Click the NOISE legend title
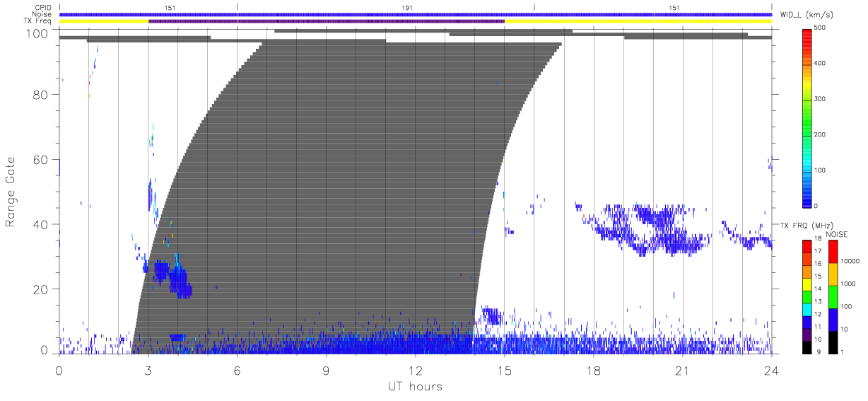Screen dimensions: 868x401 click(x=837, y=234)
